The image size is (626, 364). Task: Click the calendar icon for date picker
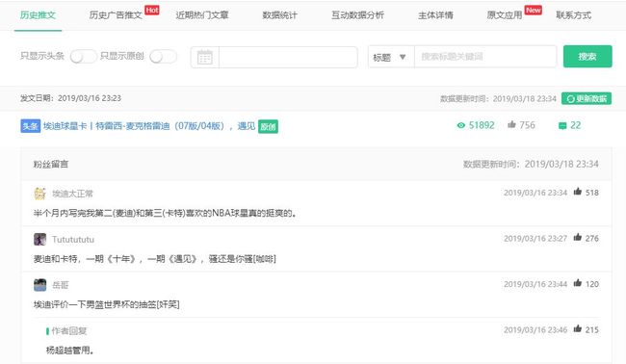pyautogui.click(x=205, y=57)
